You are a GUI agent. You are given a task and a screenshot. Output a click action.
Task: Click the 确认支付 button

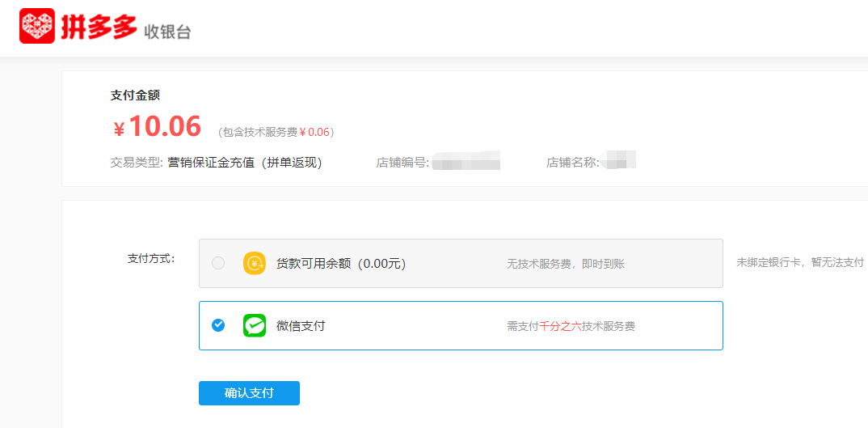(249, 393)
